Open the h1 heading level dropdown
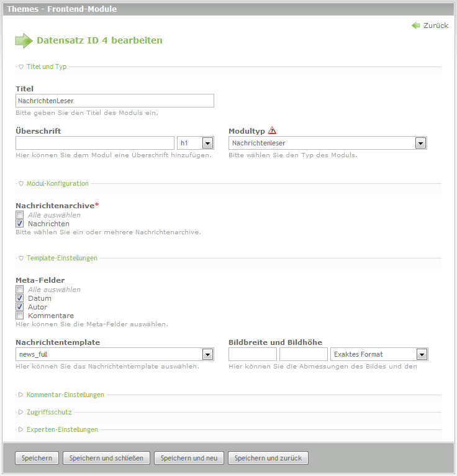 (x=196, y=144)
